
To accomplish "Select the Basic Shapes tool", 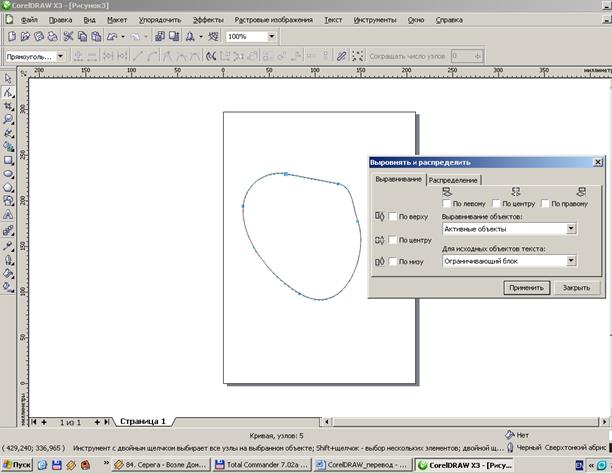I will 8,201.
